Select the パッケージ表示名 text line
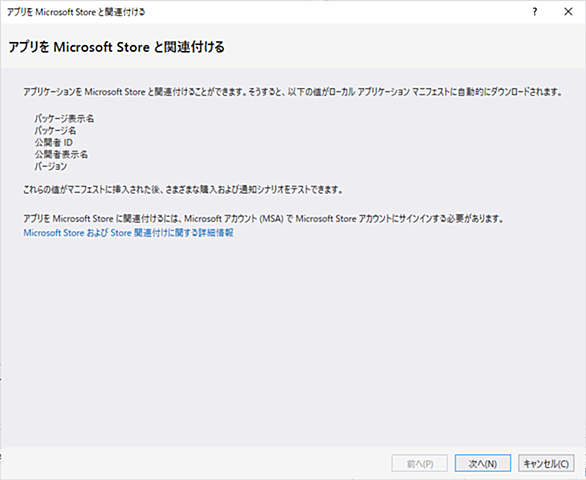Viewport: 586px width, 480px height. (64, 119)
